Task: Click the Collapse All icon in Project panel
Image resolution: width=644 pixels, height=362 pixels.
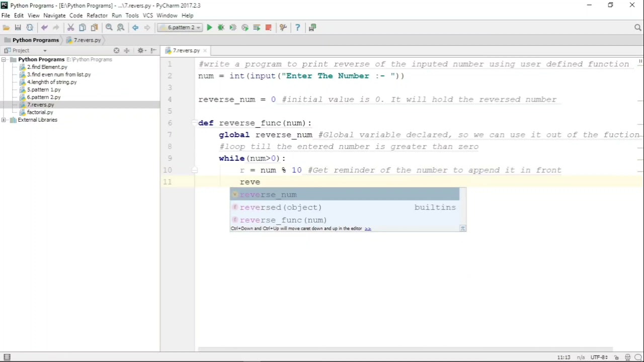Action: coord(127,50)
